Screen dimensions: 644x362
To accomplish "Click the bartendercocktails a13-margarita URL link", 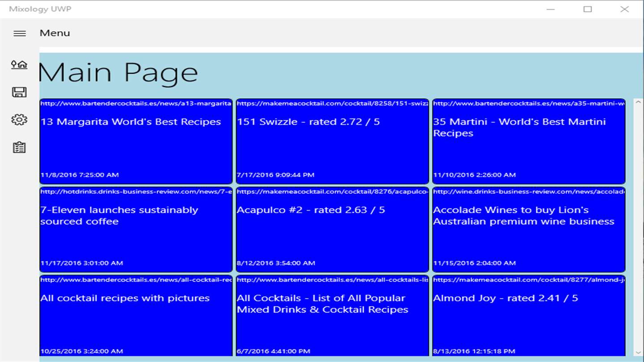I will 136,103.
